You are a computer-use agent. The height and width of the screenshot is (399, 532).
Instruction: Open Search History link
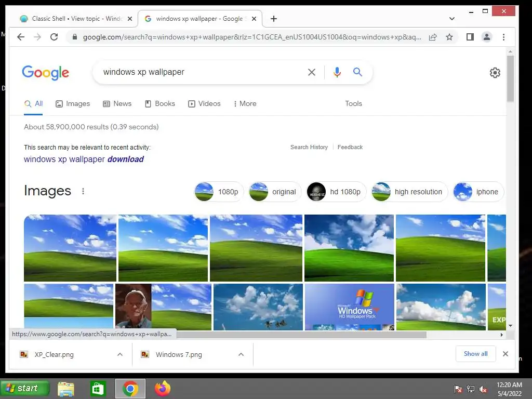click(309, 147)
